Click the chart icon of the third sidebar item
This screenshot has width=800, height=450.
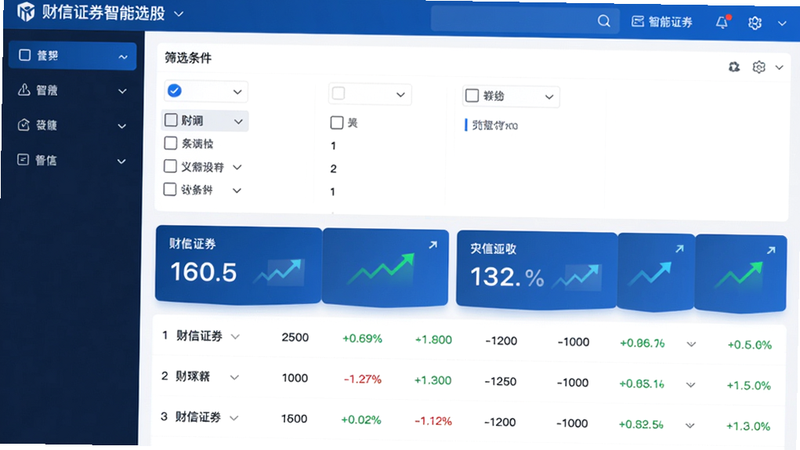tap(23, 125)
